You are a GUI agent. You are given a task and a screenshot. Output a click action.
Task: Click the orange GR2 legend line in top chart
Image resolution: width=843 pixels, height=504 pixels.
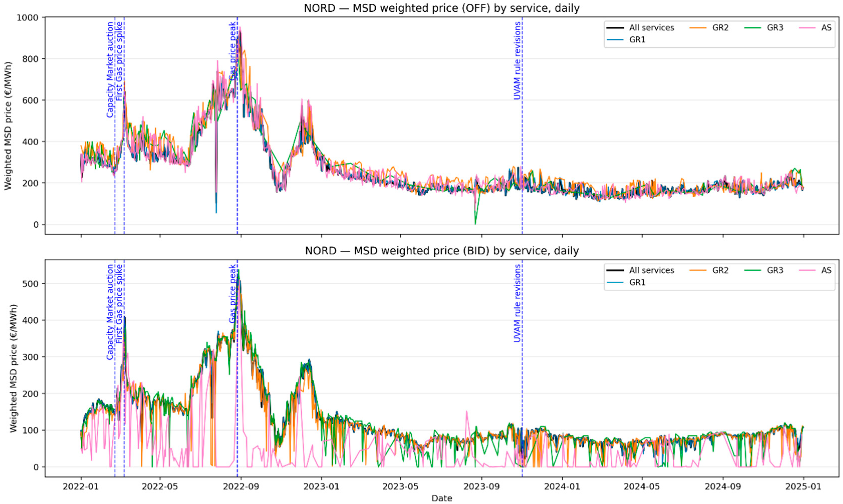pyautogui.click(x=699, y=28)
